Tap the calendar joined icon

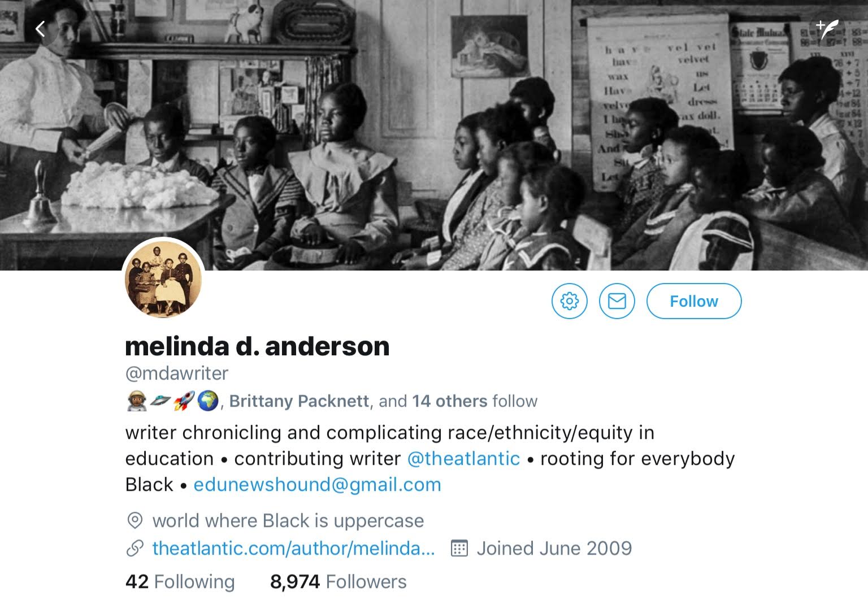point(459,548)
